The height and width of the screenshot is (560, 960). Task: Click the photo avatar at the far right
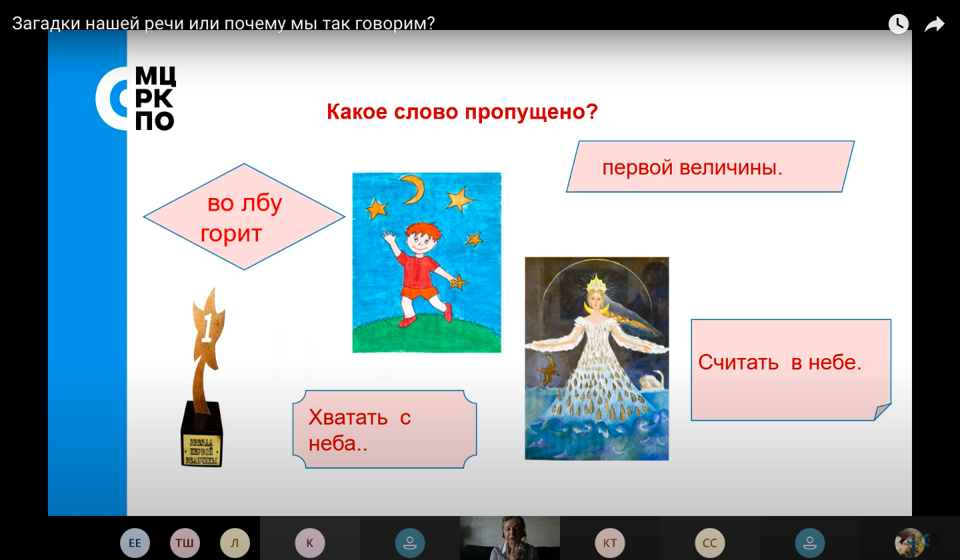tap(910, 543)
